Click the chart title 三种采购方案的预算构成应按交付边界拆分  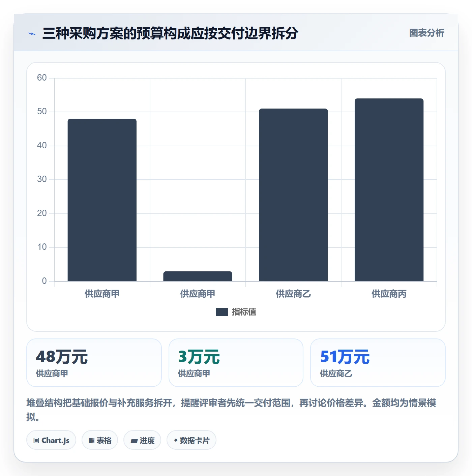(x=170, y=33)
